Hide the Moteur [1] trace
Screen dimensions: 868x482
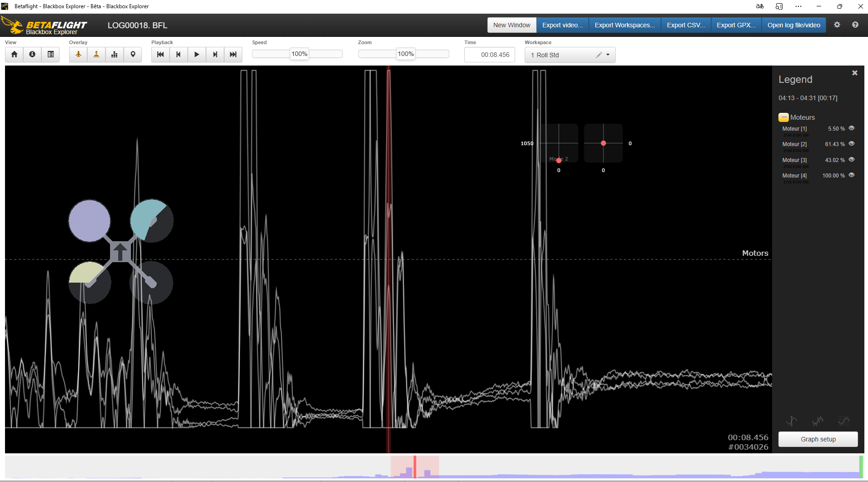[x=852, y=128]
